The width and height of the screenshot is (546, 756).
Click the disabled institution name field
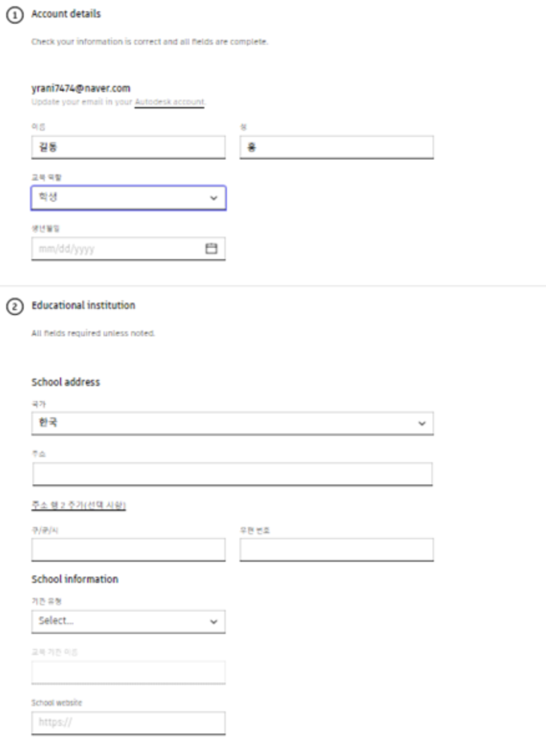click(x=128, y=673)
